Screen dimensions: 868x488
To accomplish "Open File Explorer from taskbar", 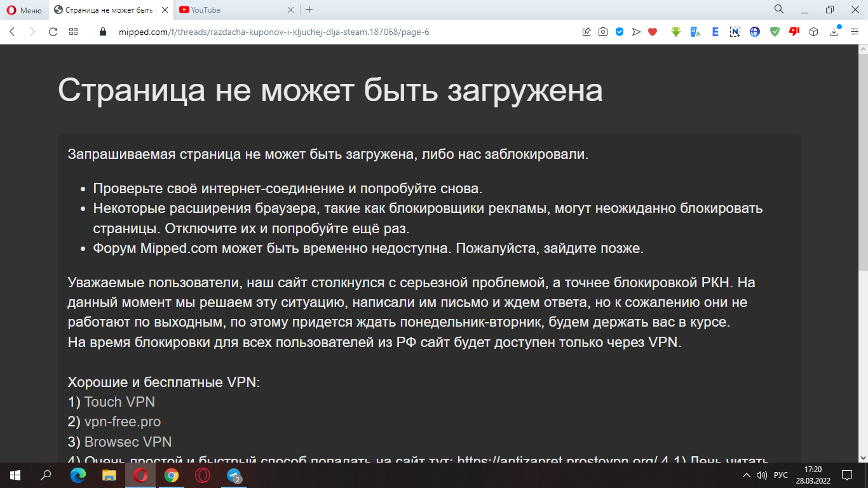I will coord(109,475).
